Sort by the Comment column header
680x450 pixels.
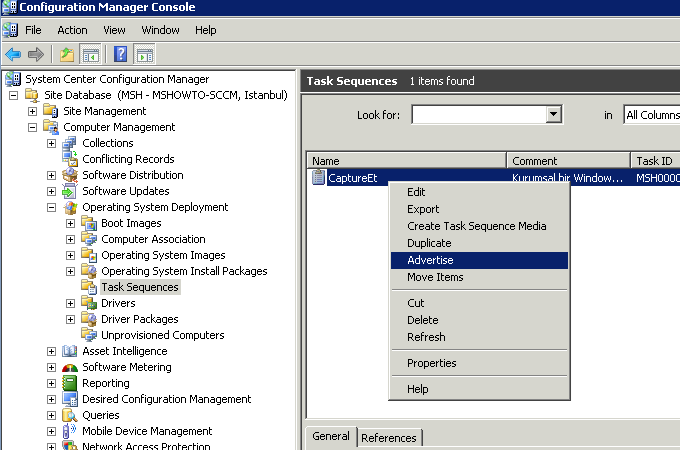569,161
